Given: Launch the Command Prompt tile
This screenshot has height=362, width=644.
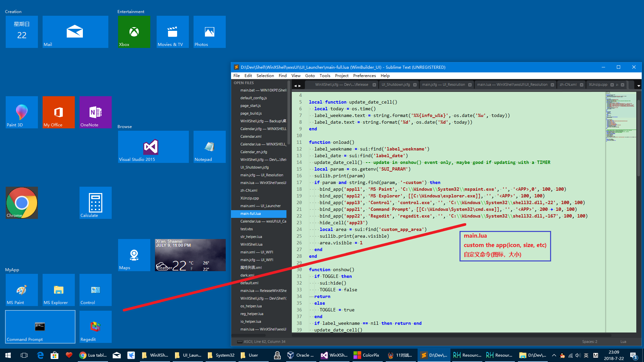Looking at the screenshot, I should (40, 327).
